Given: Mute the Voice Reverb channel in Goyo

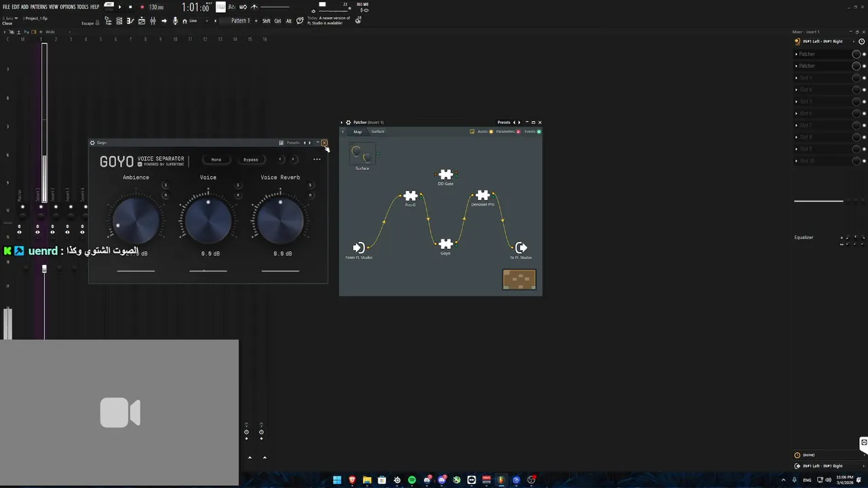Looking at the screenshot, I should click(x=310, y=195).
